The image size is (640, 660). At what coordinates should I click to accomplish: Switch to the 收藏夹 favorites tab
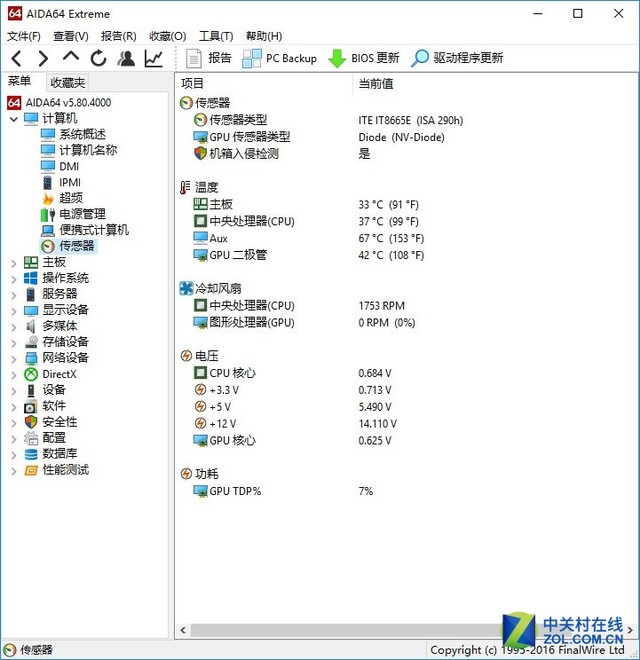[67, 83]
